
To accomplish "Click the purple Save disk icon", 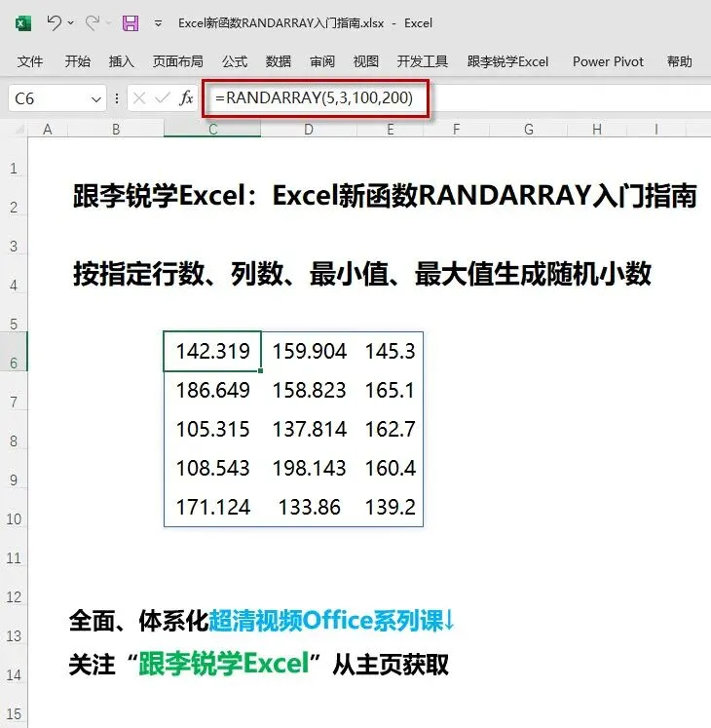I will pyautogui.click(x=131, y=23).
